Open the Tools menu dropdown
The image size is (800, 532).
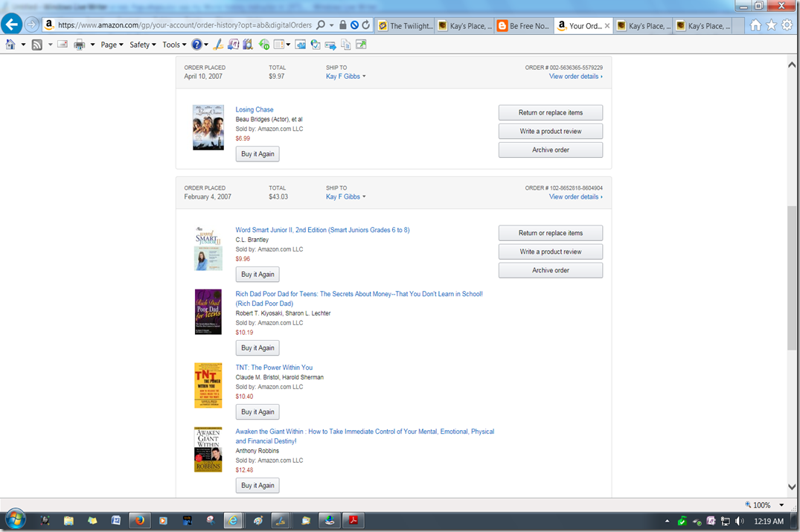174,45
